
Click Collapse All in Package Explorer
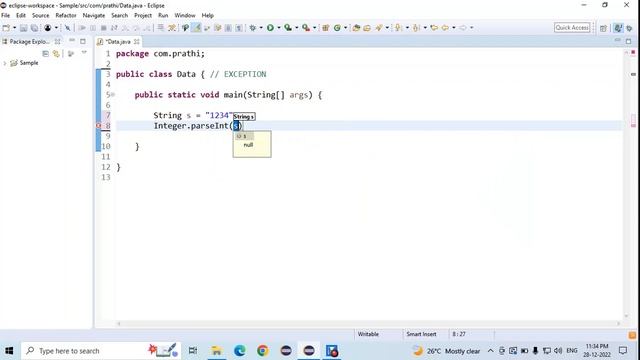(45, 54)
